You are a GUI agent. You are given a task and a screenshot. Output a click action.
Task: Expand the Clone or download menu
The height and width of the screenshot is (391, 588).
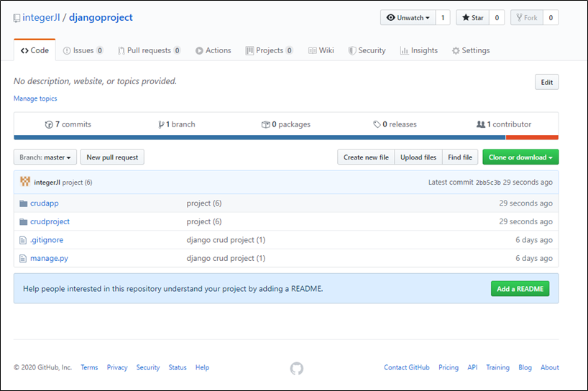point(520,157)
